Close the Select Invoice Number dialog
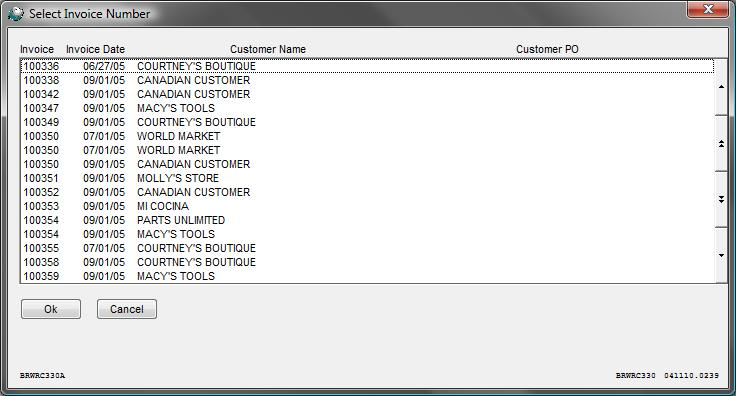 point(708,9)
